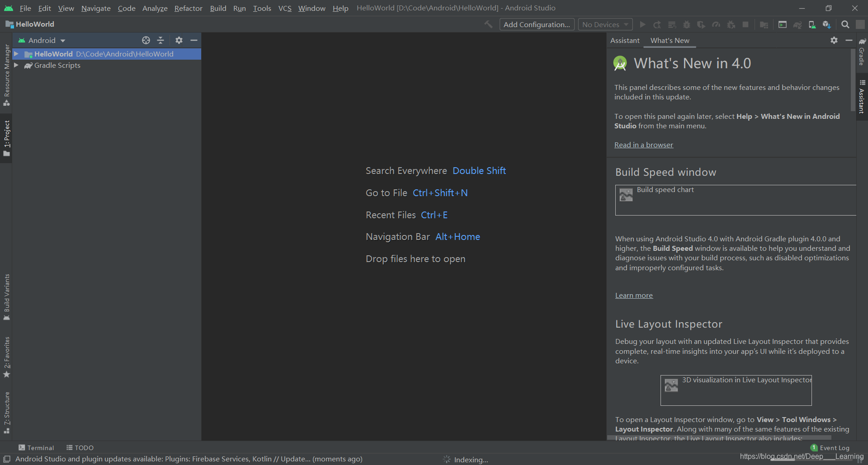Select the Gradle Scripts tree item
The height and width of the screenshot is (465, 868).
click(57, 65)
